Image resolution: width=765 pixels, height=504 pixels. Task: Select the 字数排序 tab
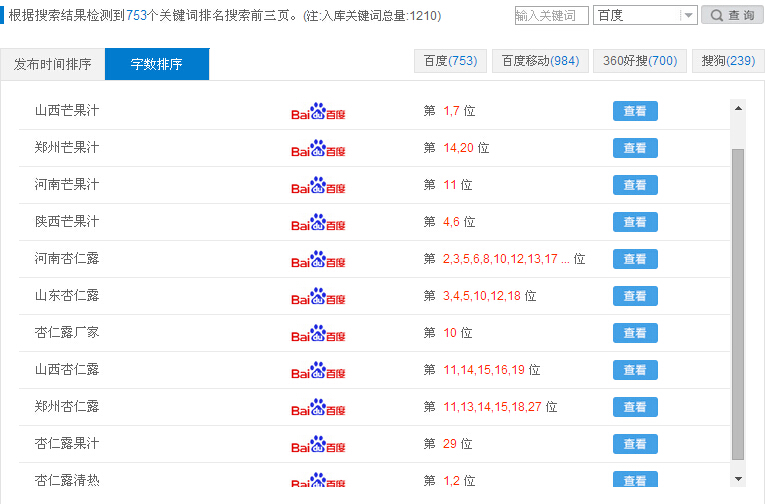[157, 64]
